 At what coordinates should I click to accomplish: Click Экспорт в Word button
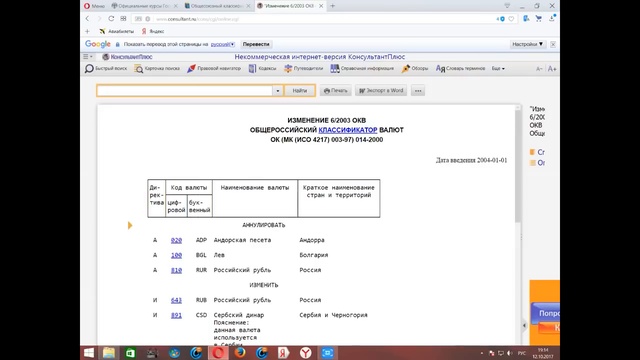pyautogui.click(x=381, y=91)
